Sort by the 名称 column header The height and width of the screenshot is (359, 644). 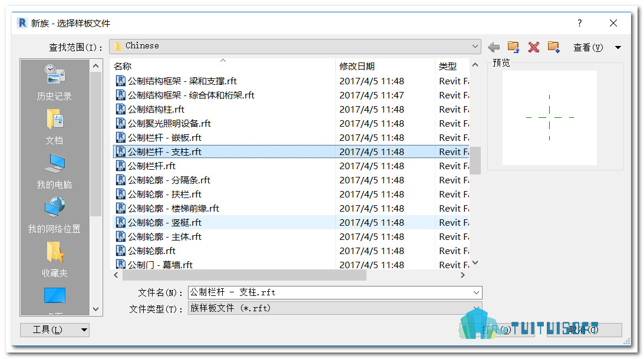tap(223, 66)
